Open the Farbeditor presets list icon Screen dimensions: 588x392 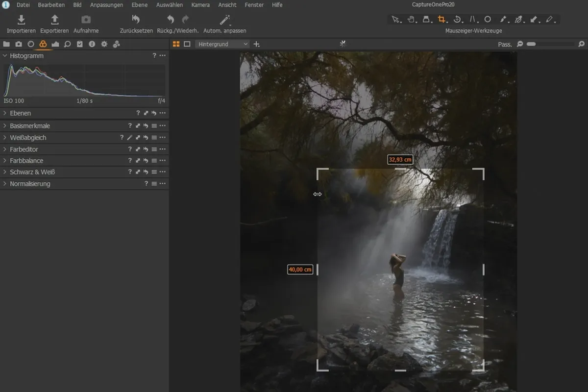(x=154, y=149)
